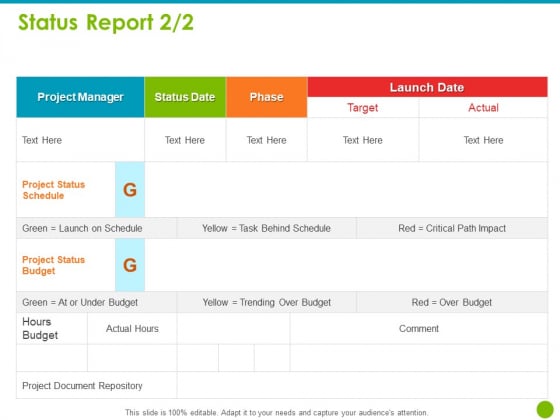The width and height of the screenshot is (560, 420).
Task: Click the Red = Over Budget legend
Action: tap(452, 302)
